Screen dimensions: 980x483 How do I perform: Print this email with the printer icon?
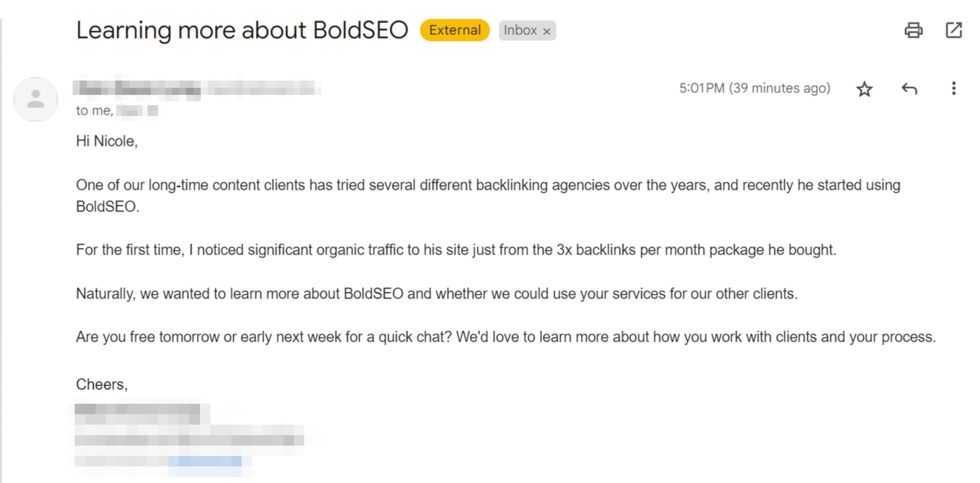(x=913, y=30)
